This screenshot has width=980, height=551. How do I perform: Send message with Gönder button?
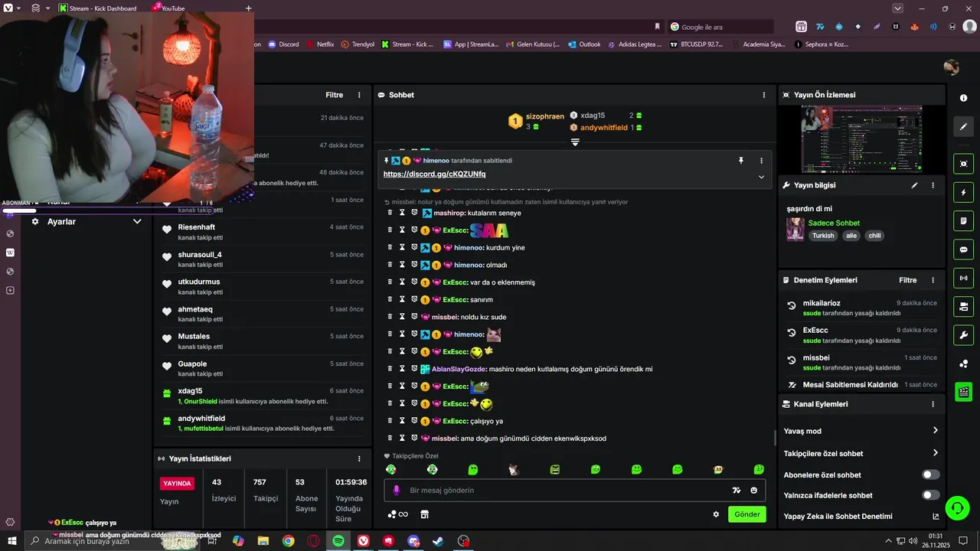point(747,514)
